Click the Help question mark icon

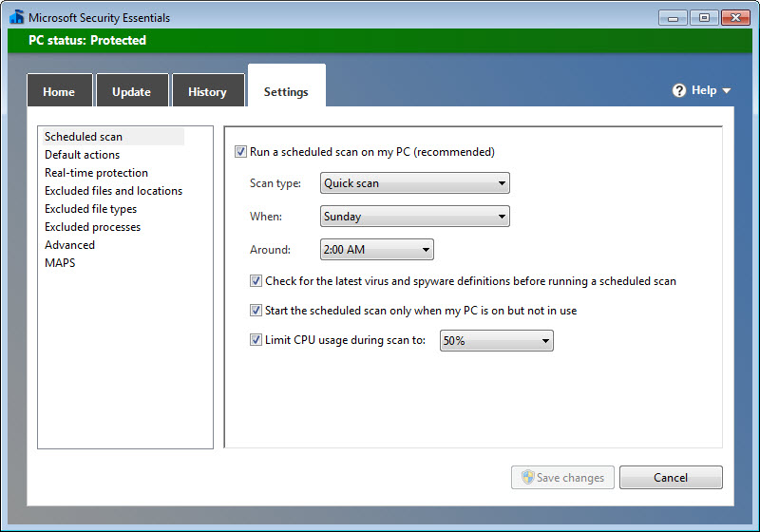pos(679,90)
